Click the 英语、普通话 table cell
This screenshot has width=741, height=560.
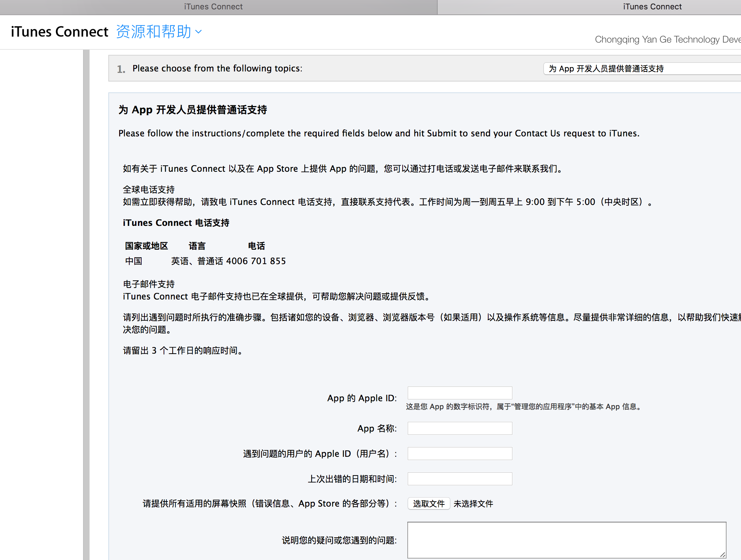(197, 261)
